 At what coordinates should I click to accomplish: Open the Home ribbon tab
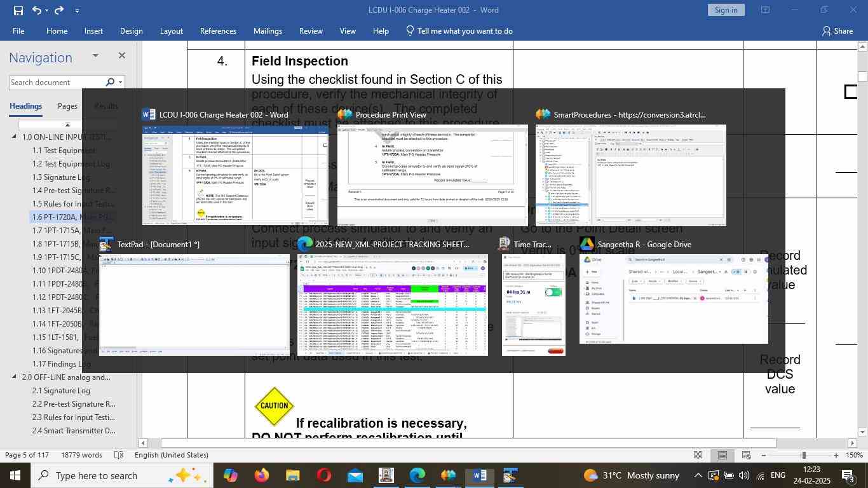click(x=57, y=30)
